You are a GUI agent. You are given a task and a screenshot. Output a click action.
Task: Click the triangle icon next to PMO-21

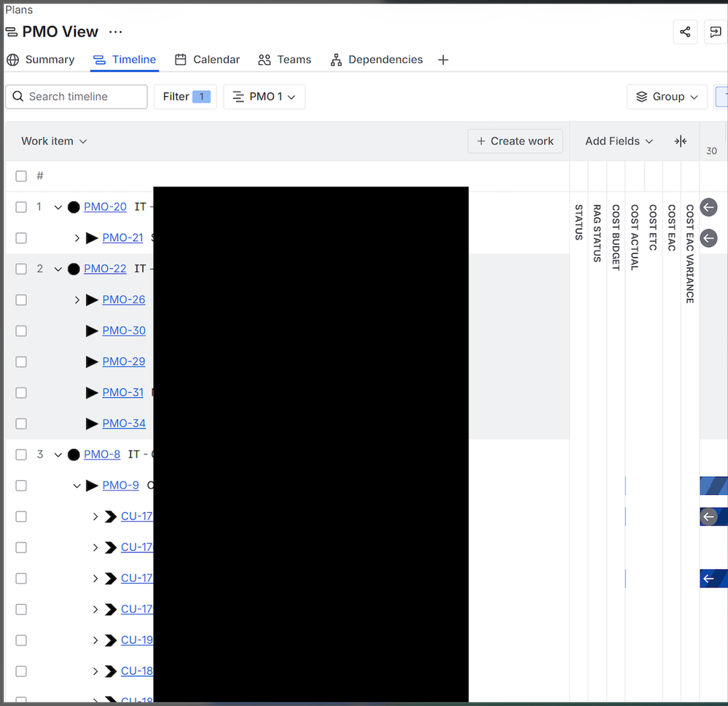click(92, 238)
